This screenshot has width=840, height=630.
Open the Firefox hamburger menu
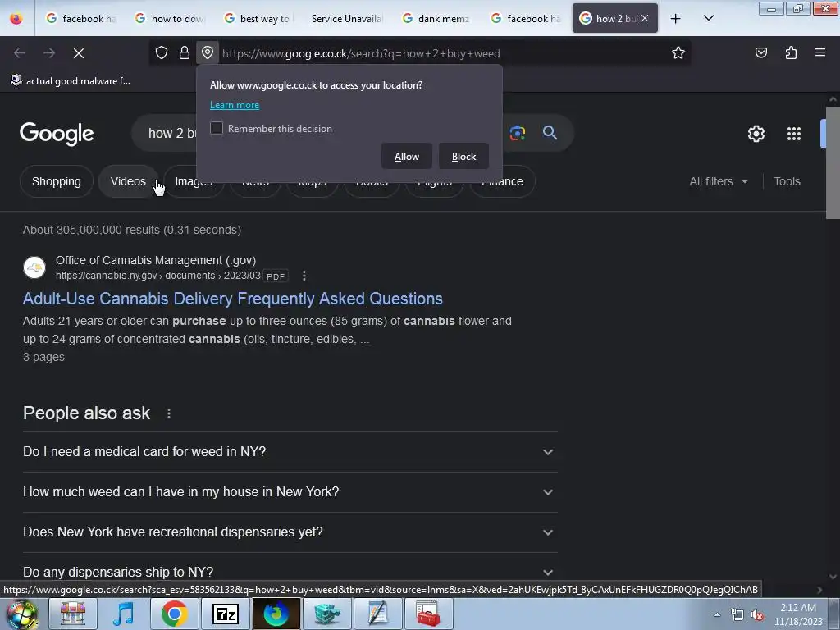(820, 52)
